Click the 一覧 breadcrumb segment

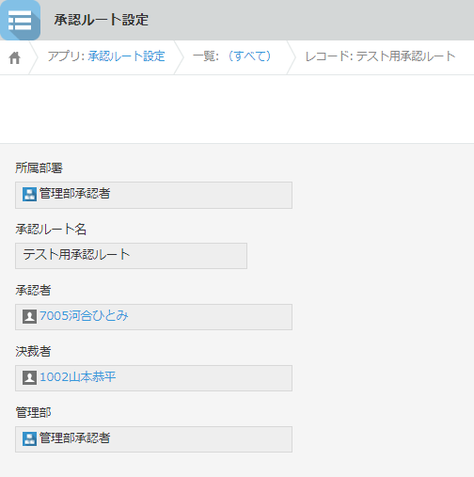[x=205, y=56]
